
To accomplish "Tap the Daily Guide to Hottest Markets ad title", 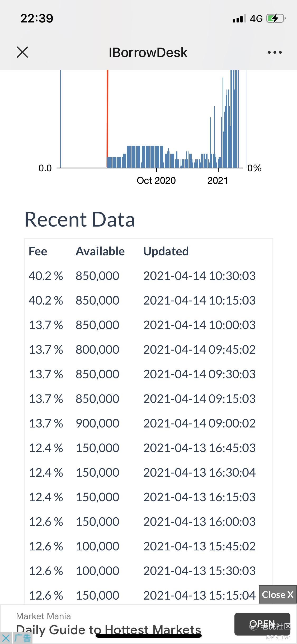I will click(x=109, y=630).
